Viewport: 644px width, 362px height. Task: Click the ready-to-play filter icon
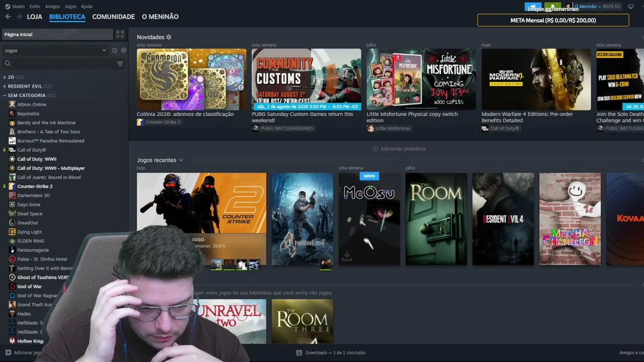coord(124,50)
